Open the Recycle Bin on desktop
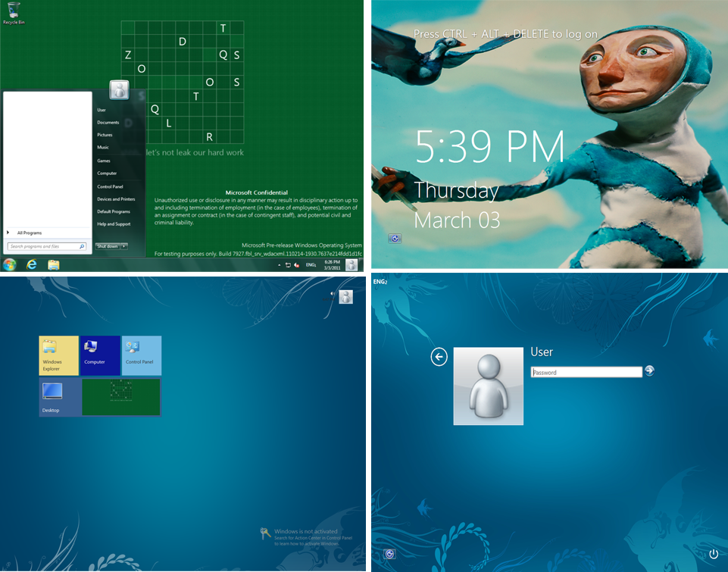The height and width of the screenshot is (572, 728). coord(14,13)
